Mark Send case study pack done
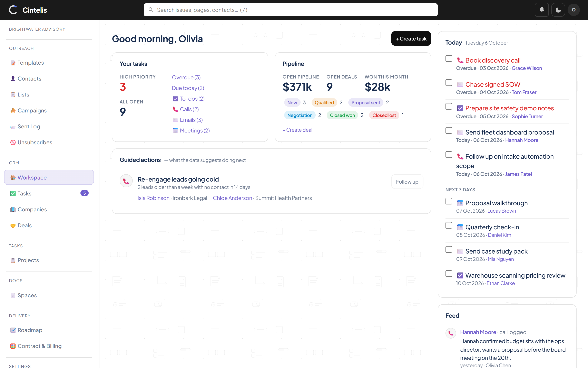 [x=449, y=250]
